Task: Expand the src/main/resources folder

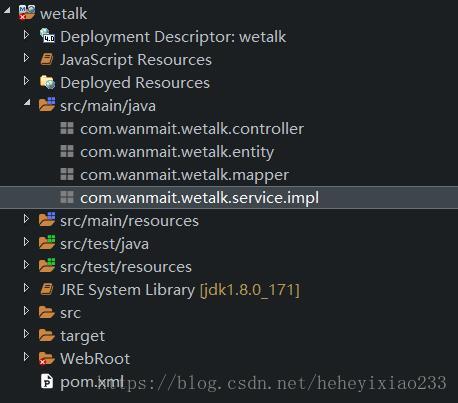Action: (x=26, y=219)
